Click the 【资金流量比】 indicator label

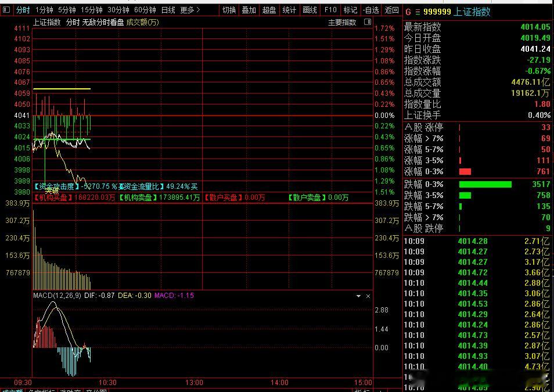(141, 186)
